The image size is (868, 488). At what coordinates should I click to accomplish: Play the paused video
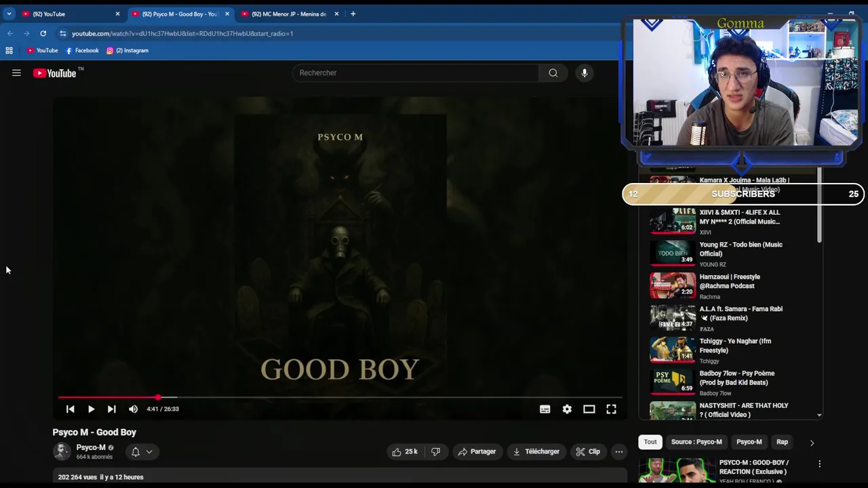91,409
